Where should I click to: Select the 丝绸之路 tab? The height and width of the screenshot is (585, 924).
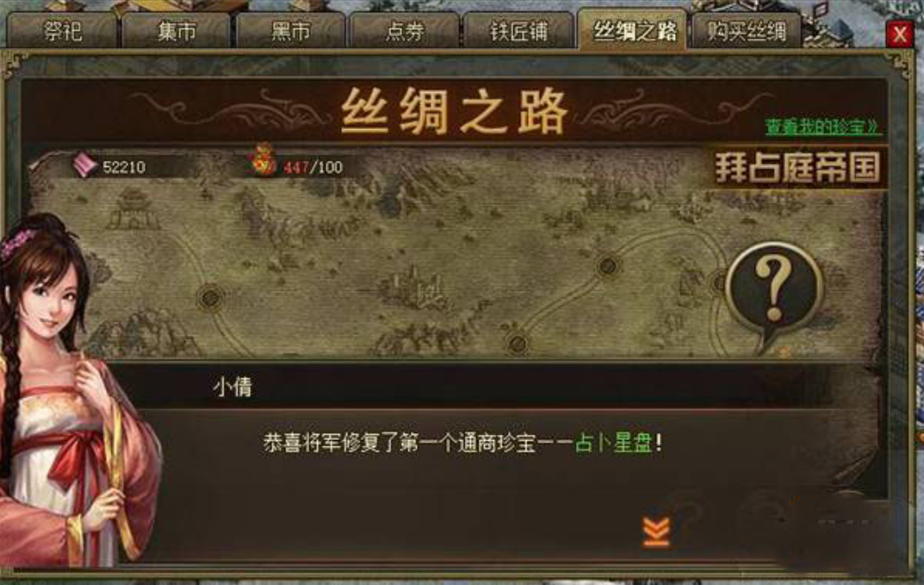[x=632, y=29]
